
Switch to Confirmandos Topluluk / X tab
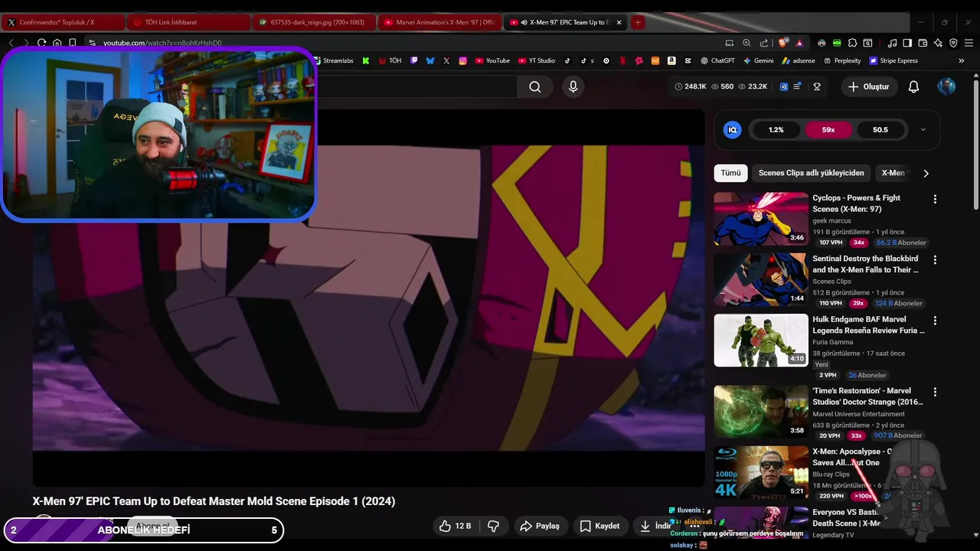tap(63, 22)
